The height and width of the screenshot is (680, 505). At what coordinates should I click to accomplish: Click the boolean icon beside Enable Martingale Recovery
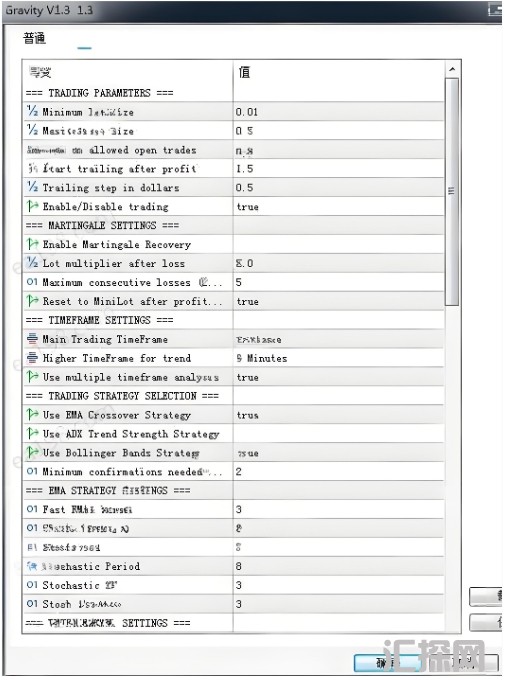(x=33, y=244)
